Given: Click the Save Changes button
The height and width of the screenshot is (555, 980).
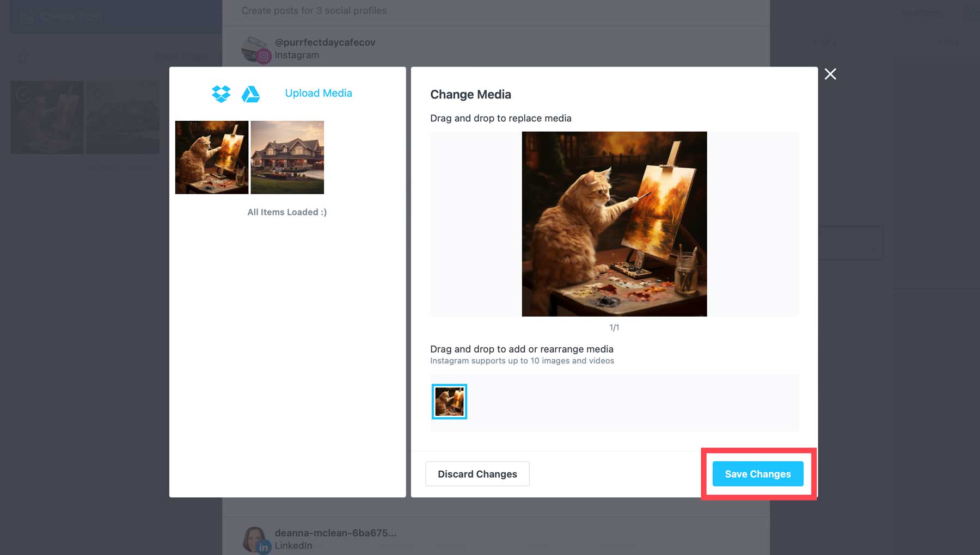Looking at the screenshot, I should (758, 474).
